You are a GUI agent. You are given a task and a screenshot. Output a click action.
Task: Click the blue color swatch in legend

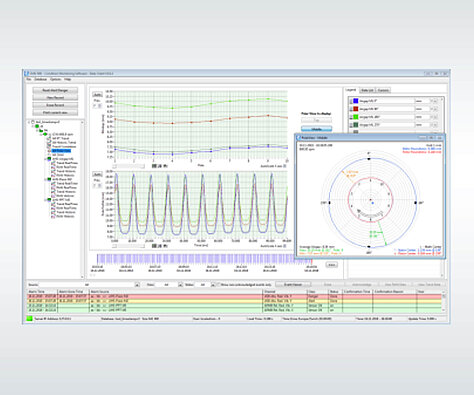point(356,101)
